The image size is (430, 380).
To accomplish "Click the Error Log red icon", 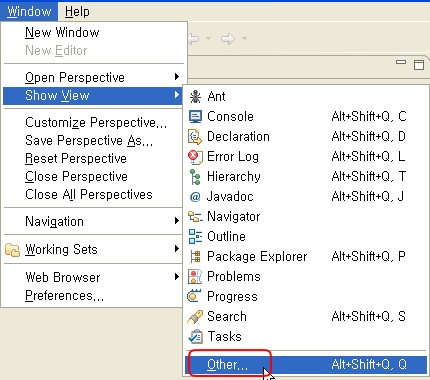I will pyautogui.click(x=195, y=157).
